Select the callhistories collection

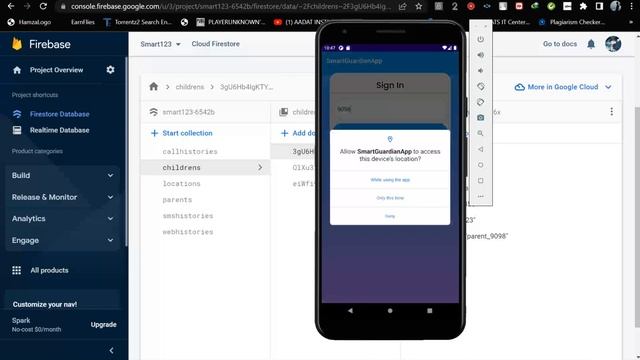click(190, 151)
